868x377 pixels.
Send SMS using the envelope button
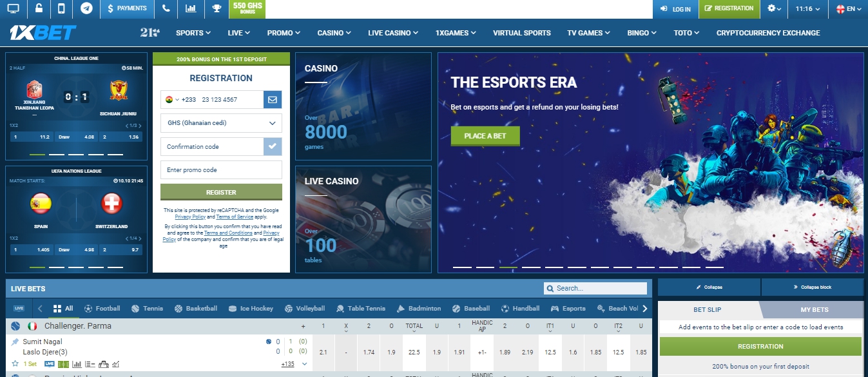click(273, 99)
